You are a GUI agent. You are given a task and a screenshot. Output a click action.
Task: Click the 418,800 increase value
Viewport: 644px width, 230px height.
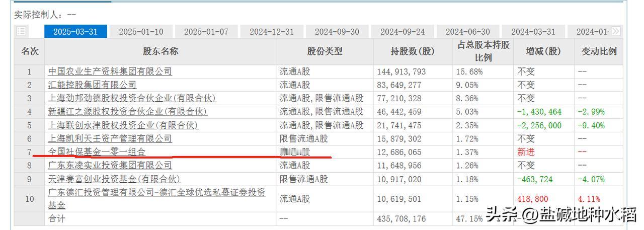click(x=533, y=199)
